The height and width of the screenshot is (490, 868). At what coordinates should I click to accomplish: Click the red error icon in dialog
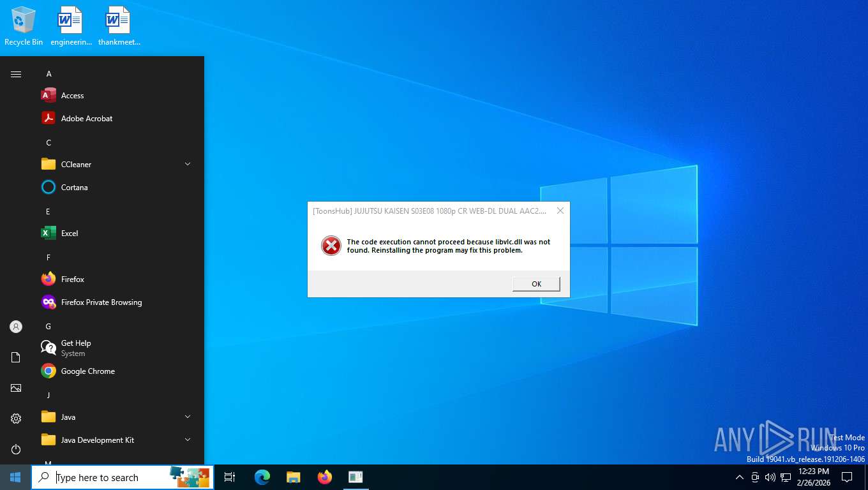click(x=331, y=246)
